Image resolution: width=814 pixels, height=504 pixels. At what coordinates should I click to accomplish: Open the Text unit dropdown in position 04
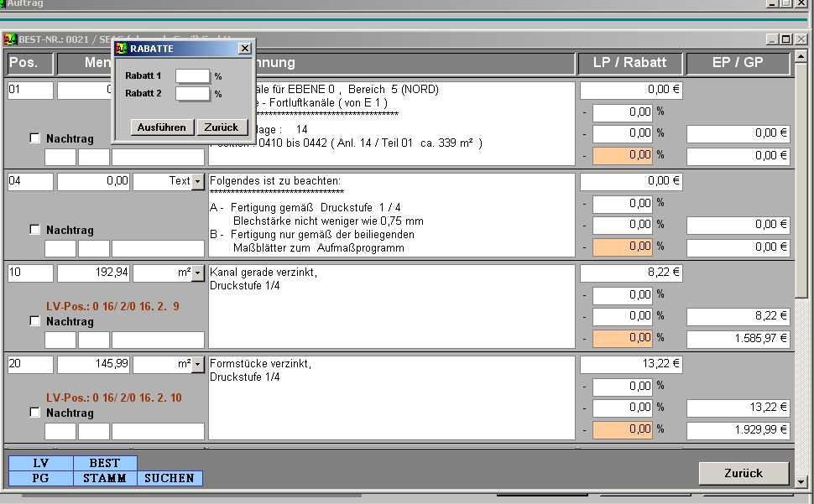click(198, 182)
